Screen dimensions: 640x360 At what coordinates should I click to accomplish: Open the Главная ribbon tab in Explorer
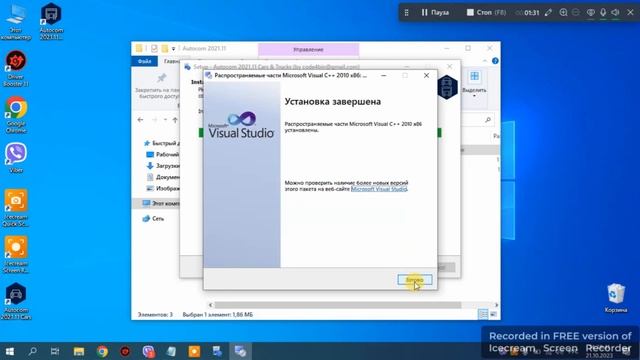tap(171, 61)
